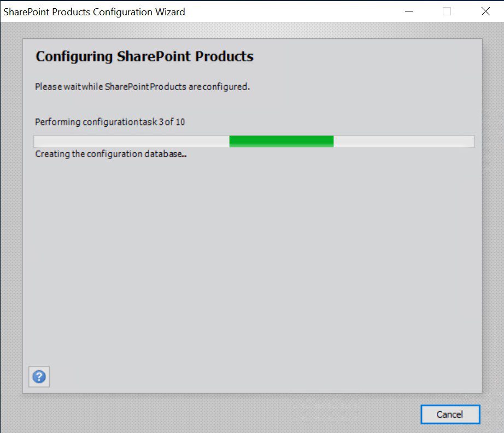Select the Configuring SharePoint Products heading

pyautogui.click(x=145, y=56)
